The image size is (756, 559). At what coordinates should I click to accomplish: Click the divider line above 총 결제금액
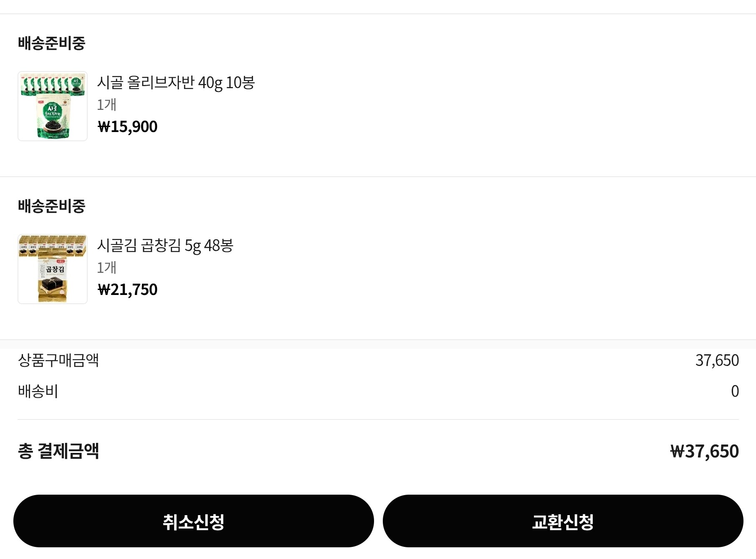pos(378,419)
